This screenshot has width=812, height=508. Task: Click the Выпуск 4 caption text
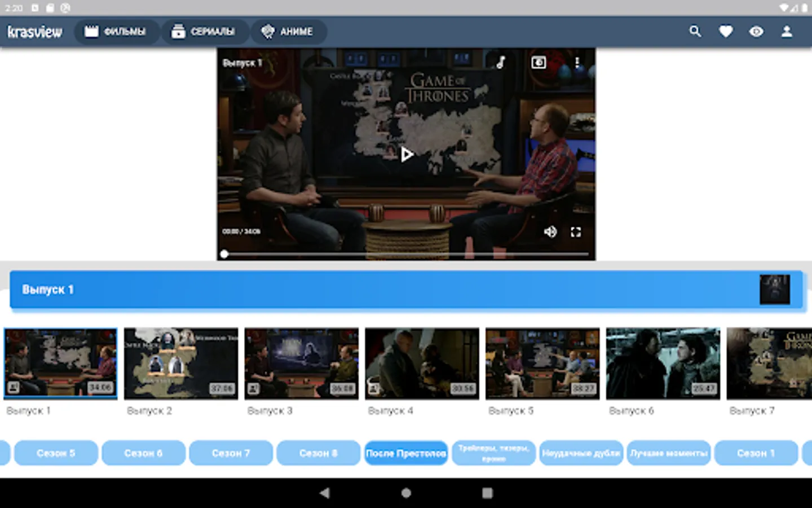click(391, 411)
